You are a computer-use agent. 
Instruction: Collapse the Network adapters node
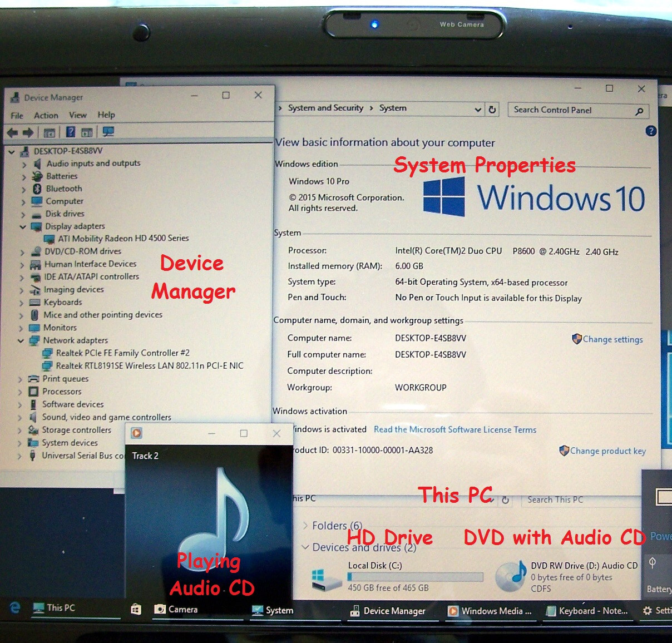click(x=21, y=341)
